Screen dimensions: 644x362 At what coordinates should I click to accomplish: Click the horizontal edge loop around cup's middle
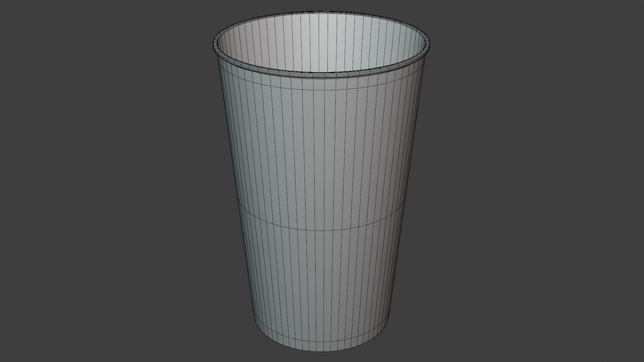click(x=321, y=230)
